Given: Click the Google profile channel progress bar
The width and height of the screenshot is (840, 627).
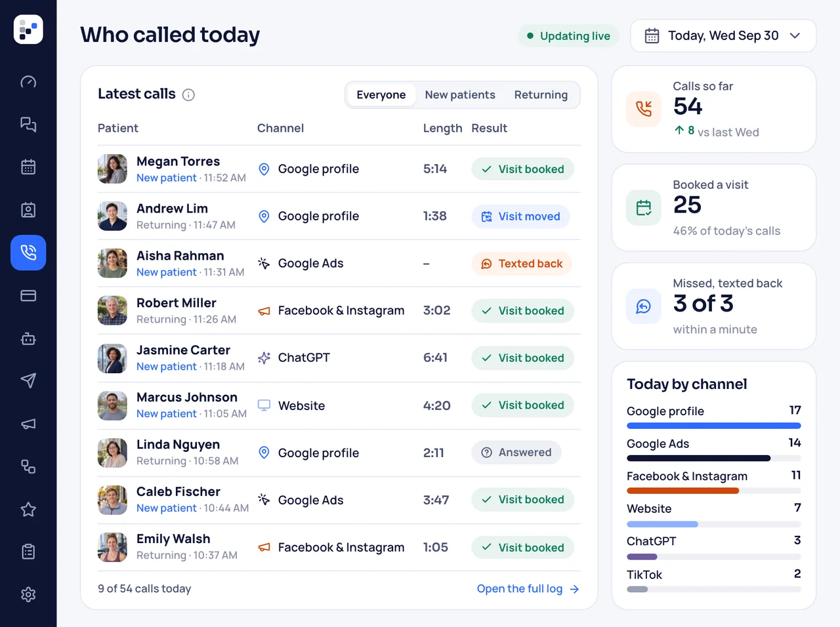Looking at the screenshot, I should pyautogui.click(x=714, y=426).
